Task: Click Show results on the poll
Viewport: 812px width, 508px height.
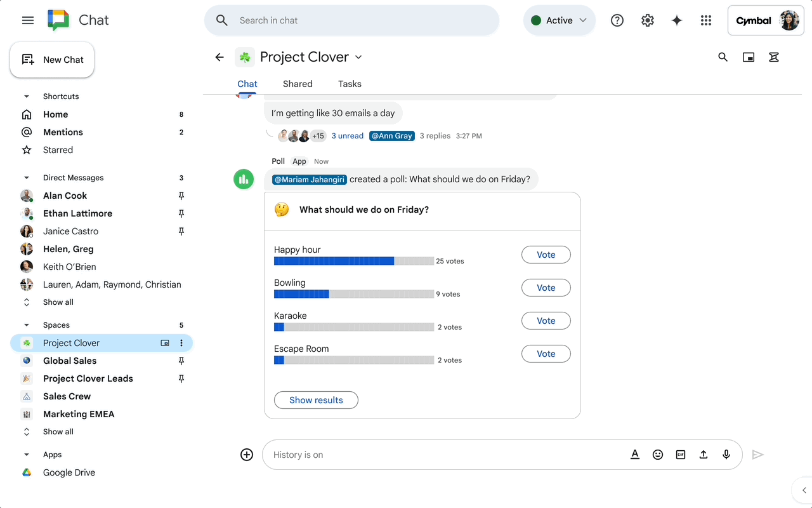Action: (316, 399)
